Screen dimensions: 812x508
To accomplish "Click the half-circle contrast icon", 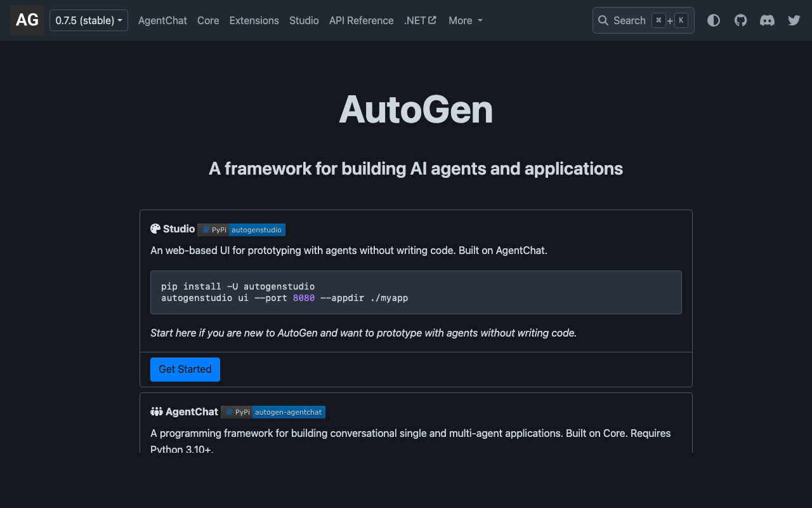I will click(x=714, y=20).
